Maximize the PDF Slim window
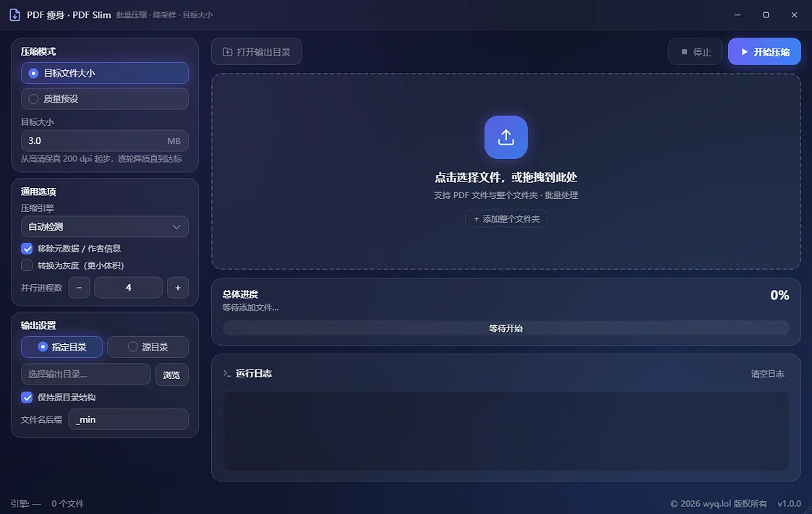This screenshot has height=514, width=812. (x=766, y=15)
